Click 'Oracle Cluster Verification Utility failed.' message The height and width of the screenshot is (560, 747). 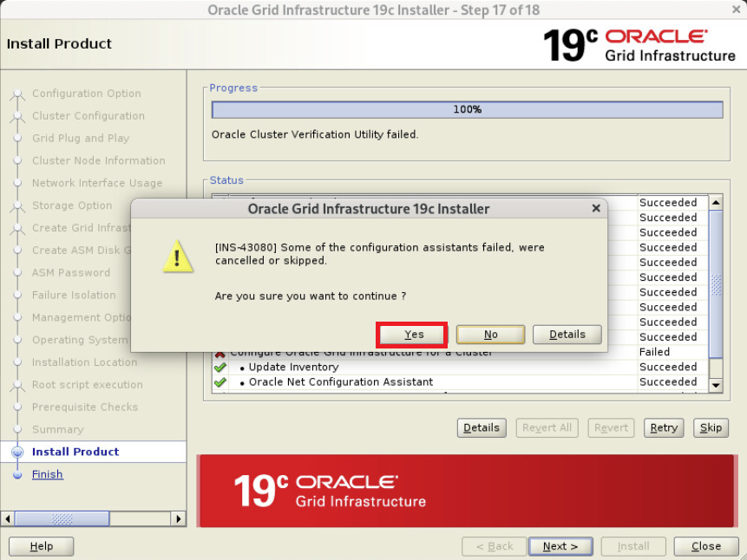315,134
